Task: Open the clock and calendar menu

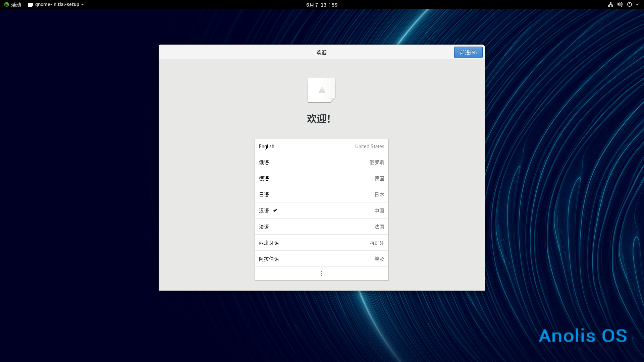Action: (322, 5)
